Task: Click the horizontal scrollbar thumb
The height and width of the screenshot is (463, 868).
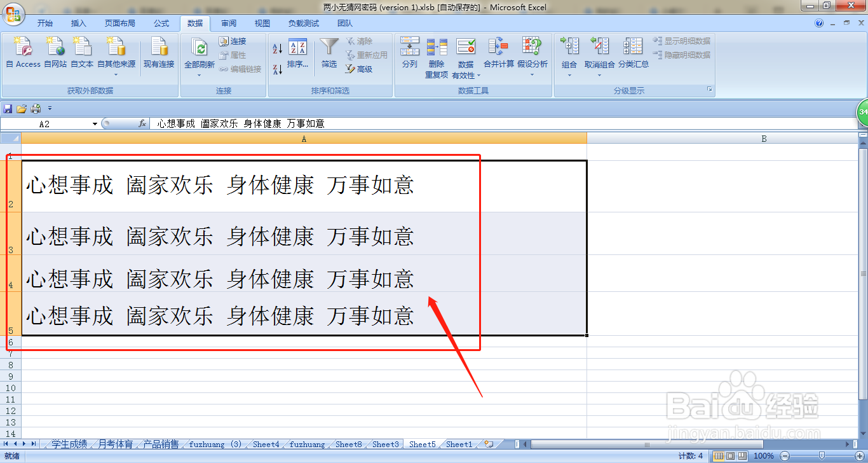Action: (646, 445)
